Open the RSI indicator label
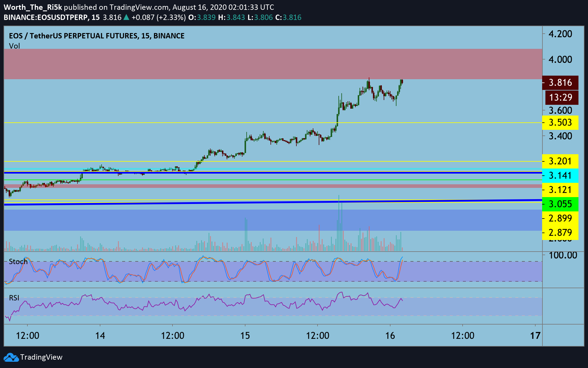588x368 pixels. [x=14, y=298]
